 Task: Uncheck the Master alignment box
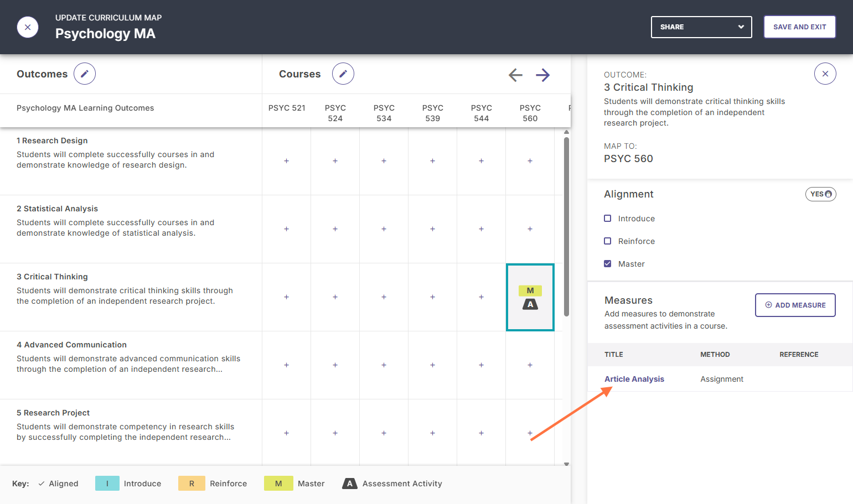607,264
